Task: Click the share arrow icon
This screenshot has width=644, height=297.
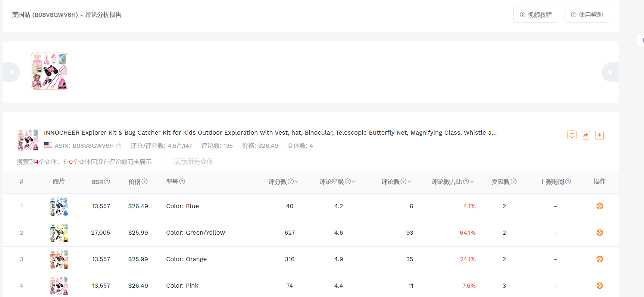Action: pos(586,135)
